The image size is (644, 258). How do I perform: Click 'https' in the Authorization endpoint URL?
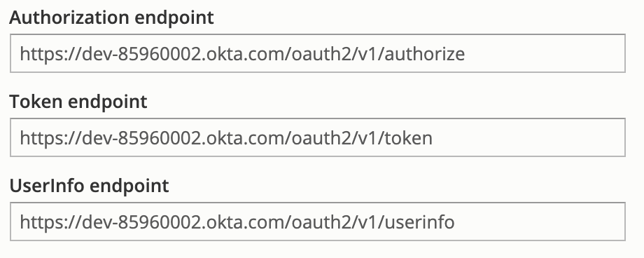[43, 54]
